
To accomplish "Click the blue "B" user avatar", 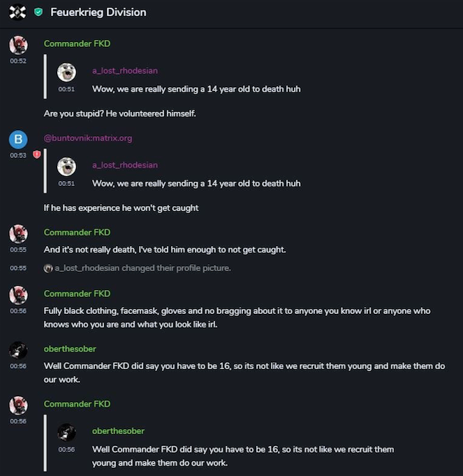I will click(18, 139).
